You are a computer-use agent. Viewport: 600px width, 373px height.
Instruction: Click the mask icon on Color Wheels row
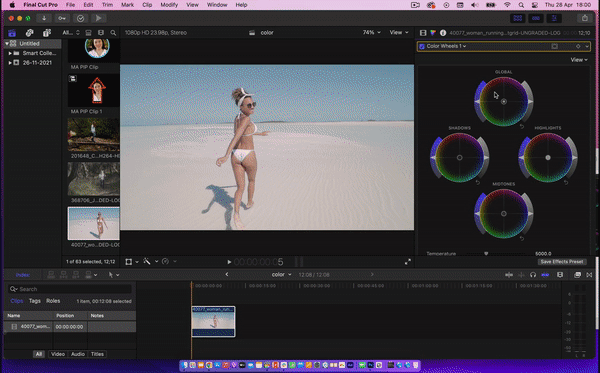coord(554,46)
